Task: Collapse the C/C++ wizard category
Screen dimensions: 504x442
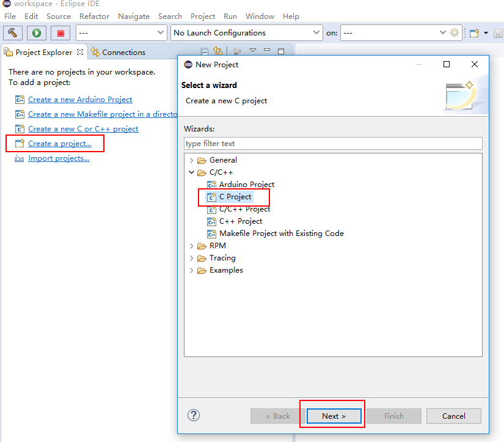Action: point(192,172)
